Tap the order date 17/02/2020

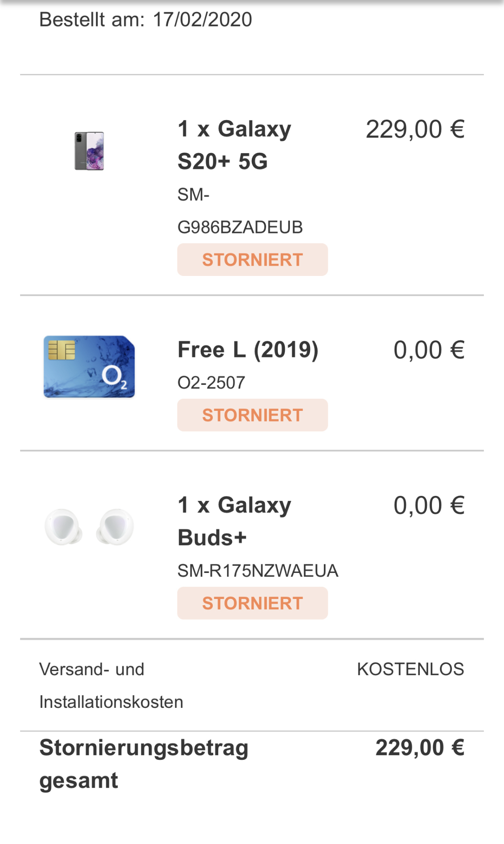202,20
